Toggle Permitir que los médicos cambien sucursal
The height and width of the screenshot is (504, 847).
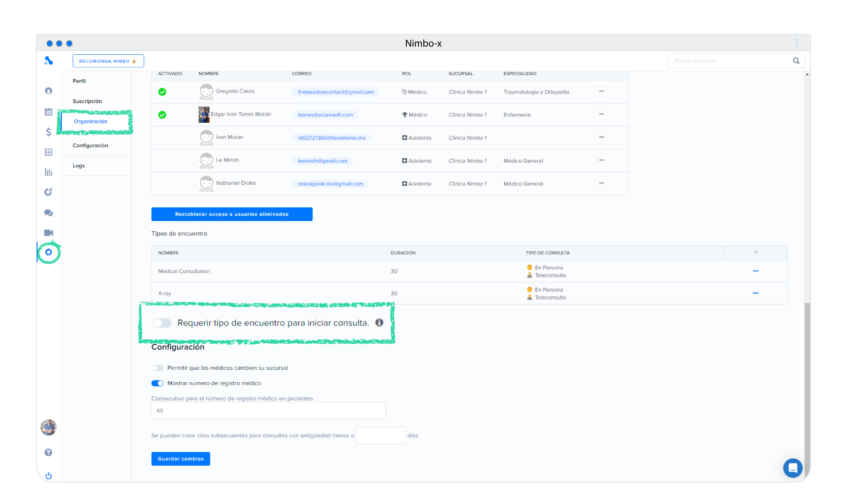pos(157,368)
